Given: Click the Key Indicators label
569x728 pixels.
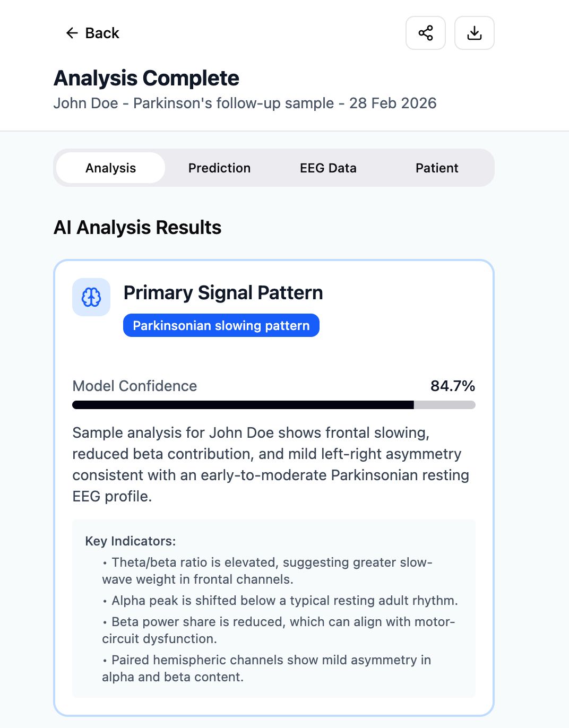Looking at the screenshot, I should (x=130, y=541).
